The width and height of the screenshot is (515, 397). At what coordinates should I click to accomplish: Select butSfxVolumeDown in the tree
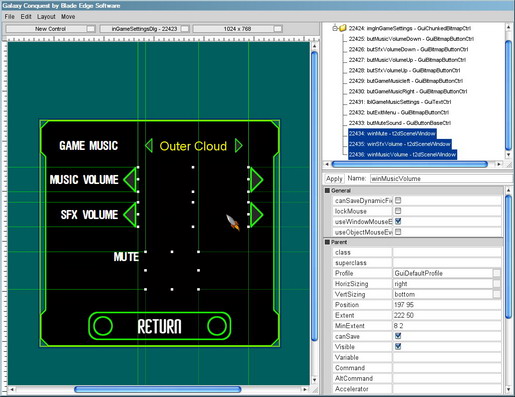tap(408, 49)
